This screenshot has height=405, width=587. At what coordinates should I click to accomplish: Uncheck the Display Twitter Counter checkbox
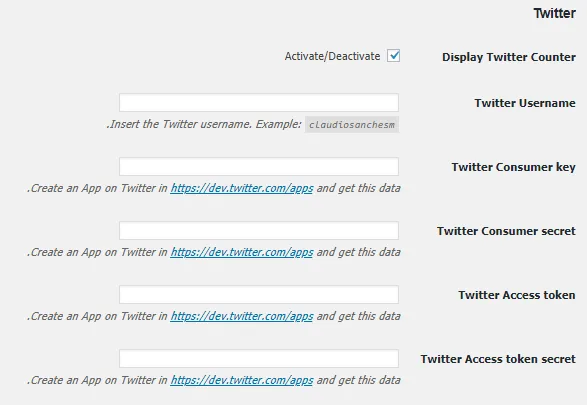coord(393,56)
